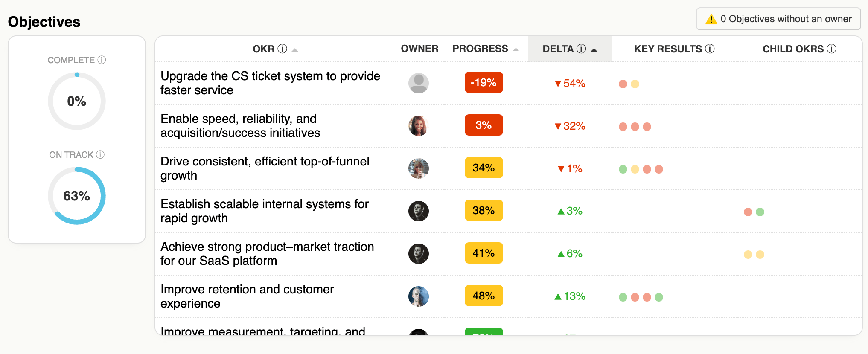
Task: Click info icon beside ON TRACK label
Action: tap(100, 154)
